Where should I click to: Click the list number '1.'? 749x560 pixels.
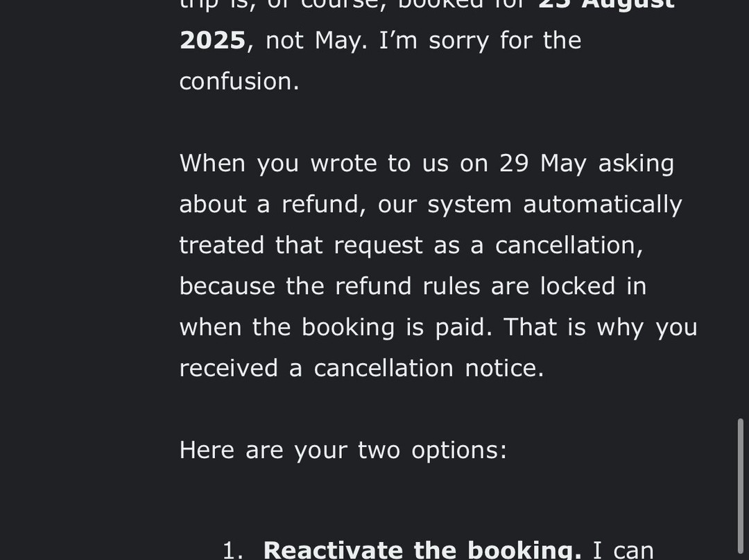234,550
